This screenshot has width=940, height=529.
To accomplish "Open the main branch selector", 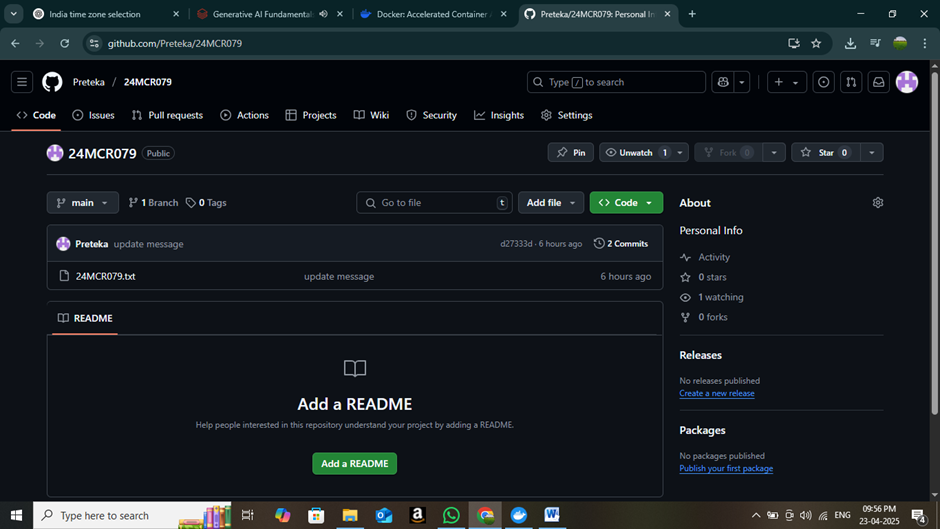I will click(83, 203).
